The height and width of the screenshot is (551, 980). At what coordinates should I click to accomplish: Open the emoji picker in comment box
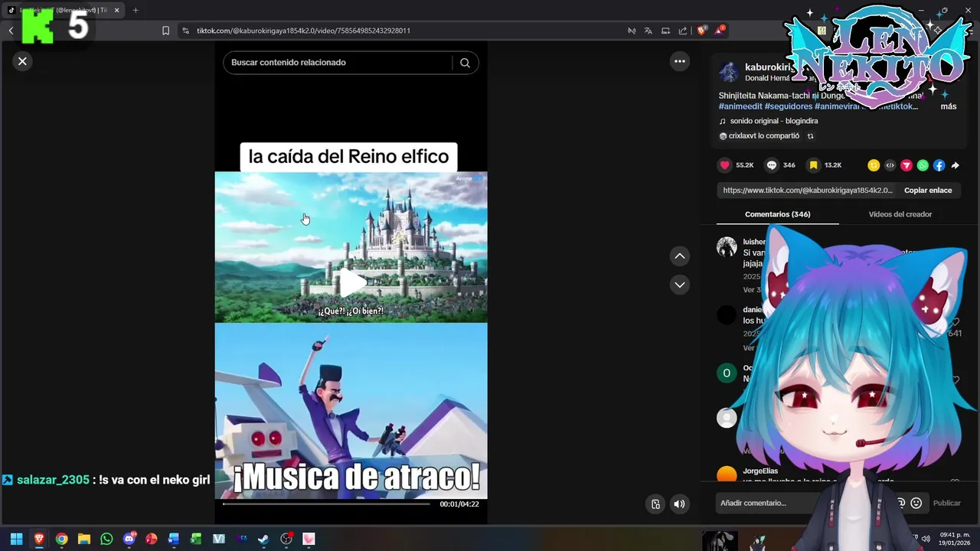coord(916,503)
